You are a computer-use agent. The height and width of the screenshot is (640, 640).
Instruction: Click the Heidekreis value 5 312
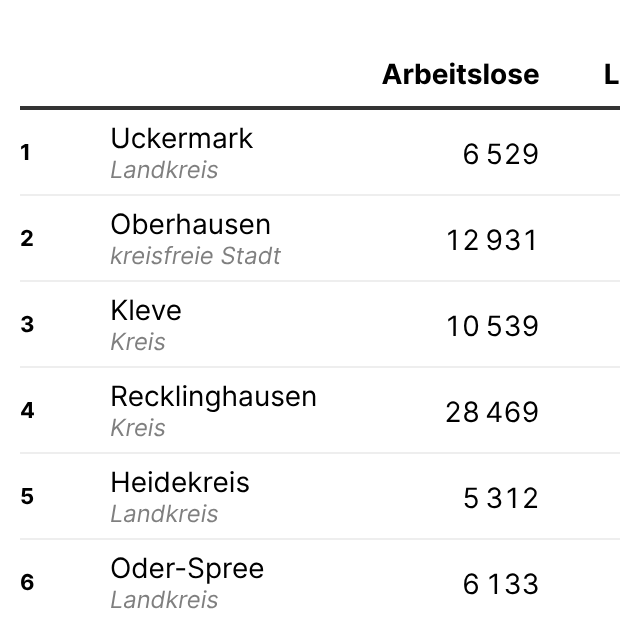[x=500, y=498]
